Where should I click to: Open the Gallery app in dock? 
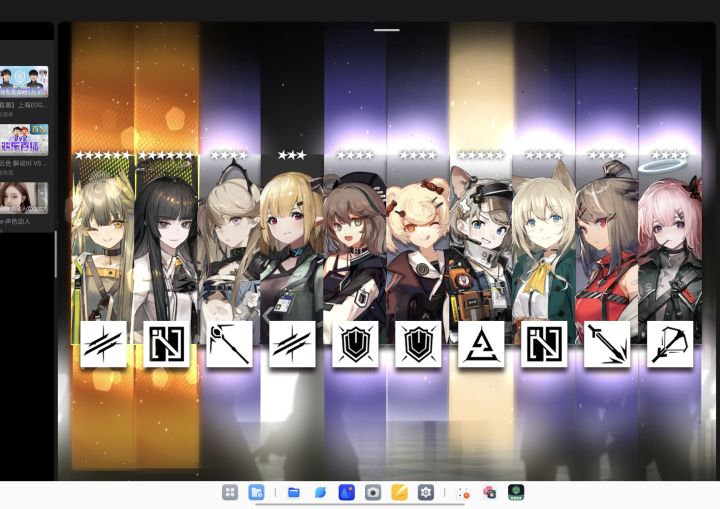tap(346, 493)
